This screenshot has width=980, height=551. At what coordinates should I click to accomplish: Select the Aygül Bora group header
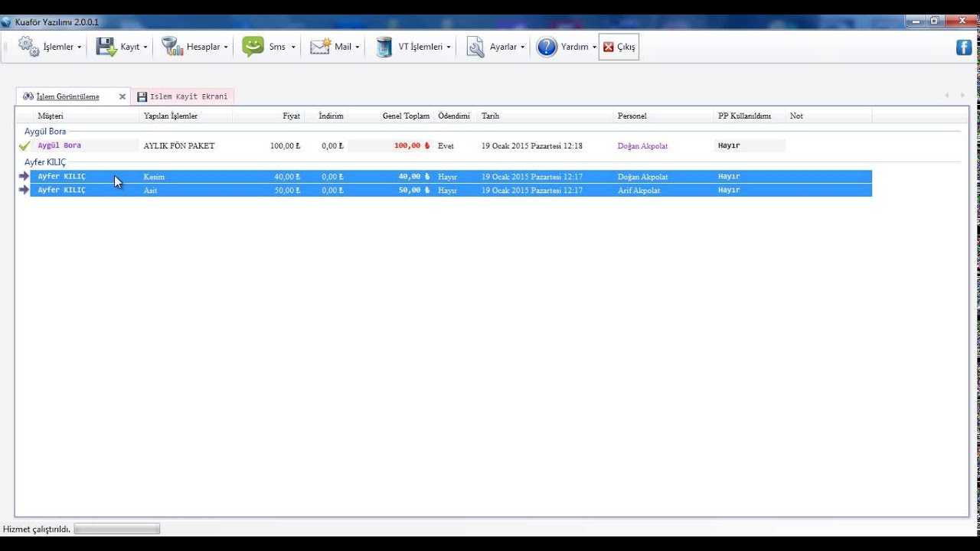click(x=45, y=132)
